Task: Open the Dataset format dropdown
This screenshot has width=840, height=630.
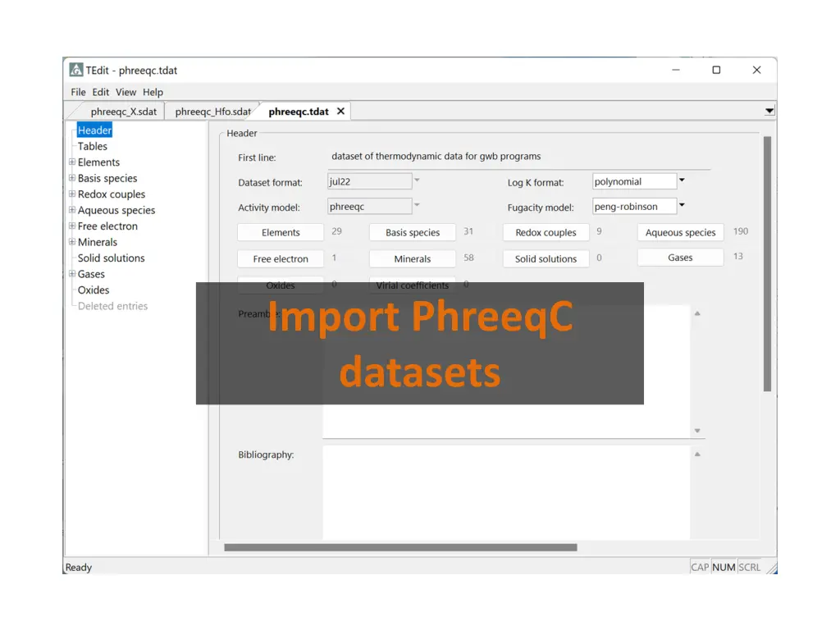Action: click(417, 181)
